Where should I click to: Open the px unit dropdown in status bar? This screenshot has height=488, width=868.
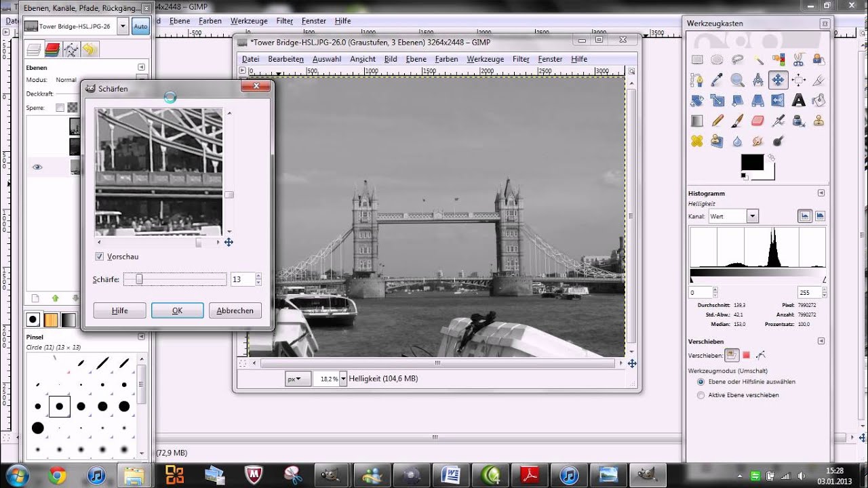(298, 379)
